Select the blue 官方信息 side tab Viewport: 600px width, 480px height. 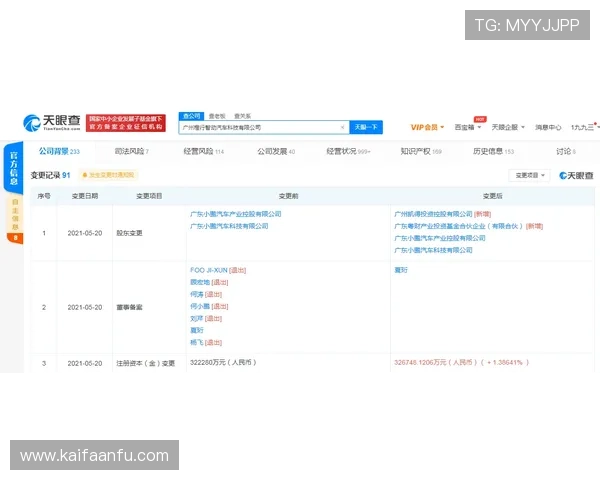click(13, 168)
